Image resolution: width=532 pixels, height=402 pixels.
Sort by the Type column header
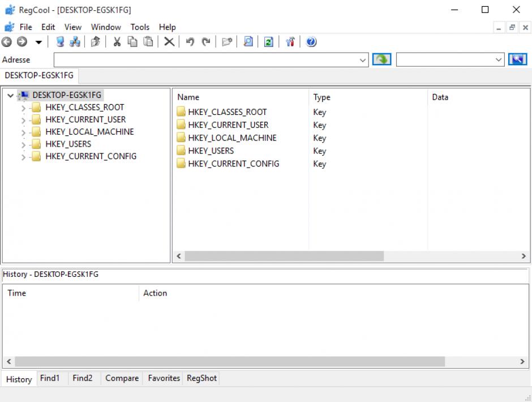368,97
